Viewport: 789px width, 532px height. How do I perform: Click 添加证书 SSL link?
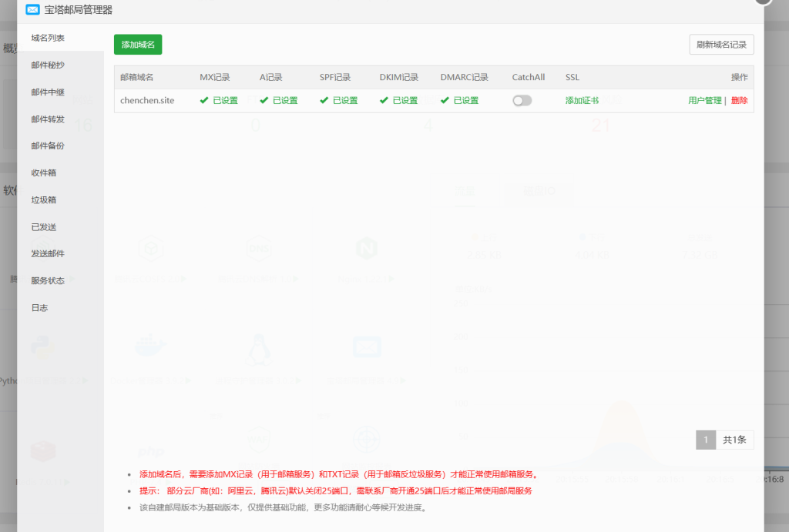coord(582,100)
